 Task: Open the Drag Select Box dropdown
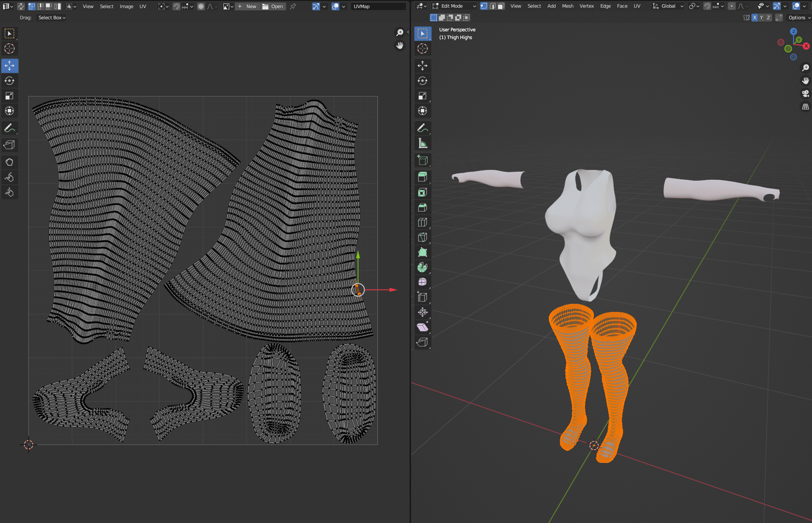coord(52,18)
